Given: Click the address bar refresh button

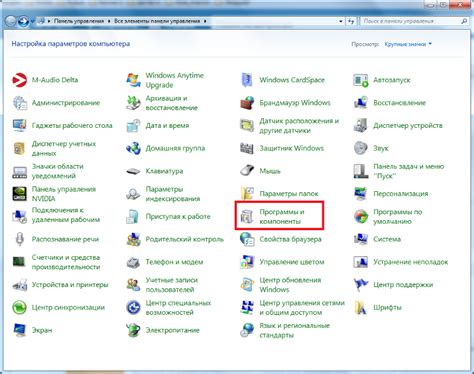Looking at the screenshot, I should click(x=351, y=21).
